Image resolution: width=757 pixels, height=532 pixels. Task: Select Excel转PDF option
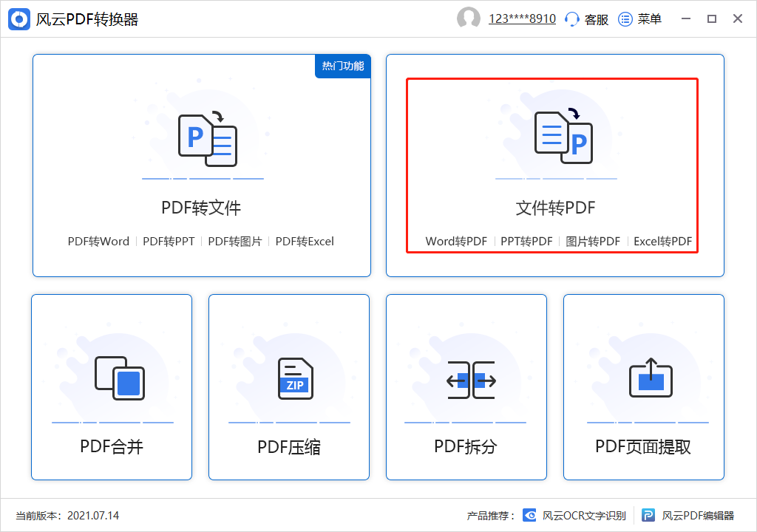(x=663, y=242)
